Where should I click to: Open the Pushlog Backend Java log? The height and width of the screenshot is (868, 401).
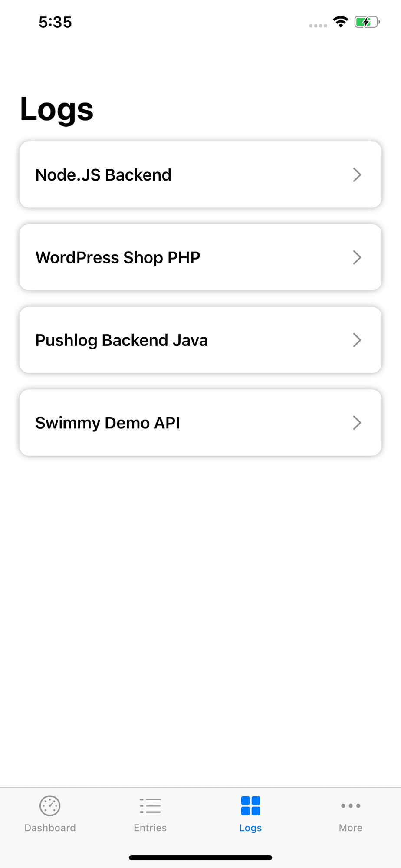122,340
